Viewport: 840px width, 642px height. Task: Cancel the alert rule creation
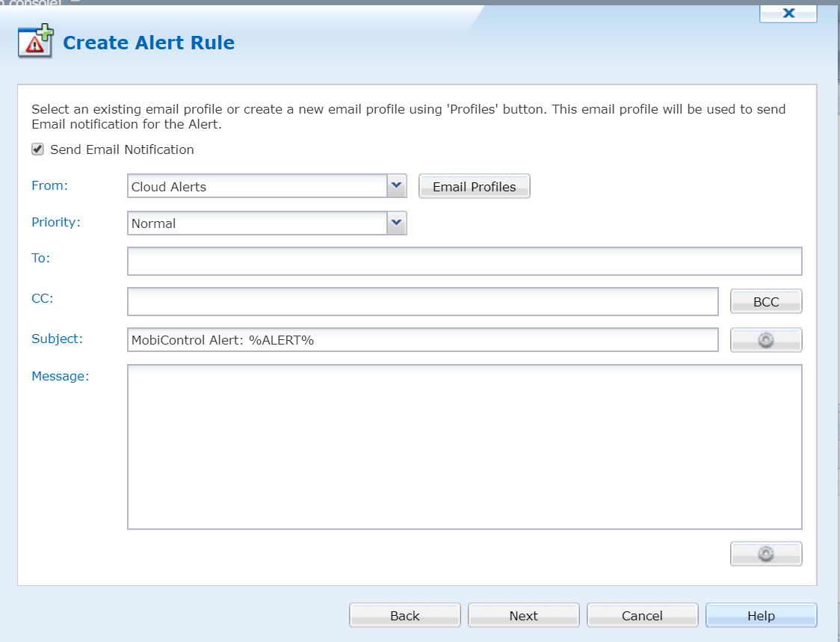point(642,615)
